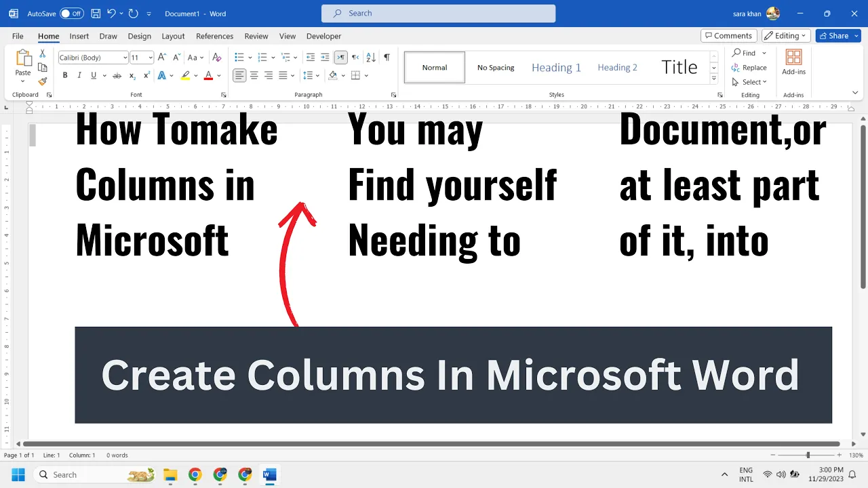The width and height of the screenshot is (868, 488).
Task: Apply subscript formatting
Action: point(132,75)
